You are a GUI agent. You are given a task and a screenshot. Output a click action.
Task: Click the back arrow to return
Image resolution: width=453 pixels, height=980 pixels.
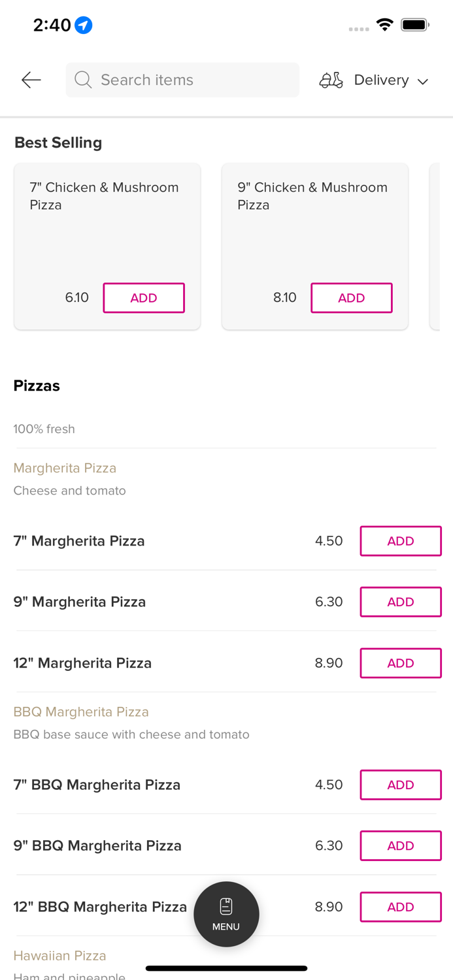click(x=30, y=80)
